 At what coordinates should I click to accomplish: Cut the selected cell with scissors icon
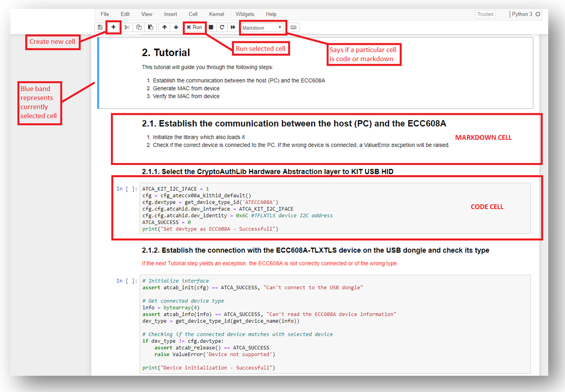pos(127,28)
